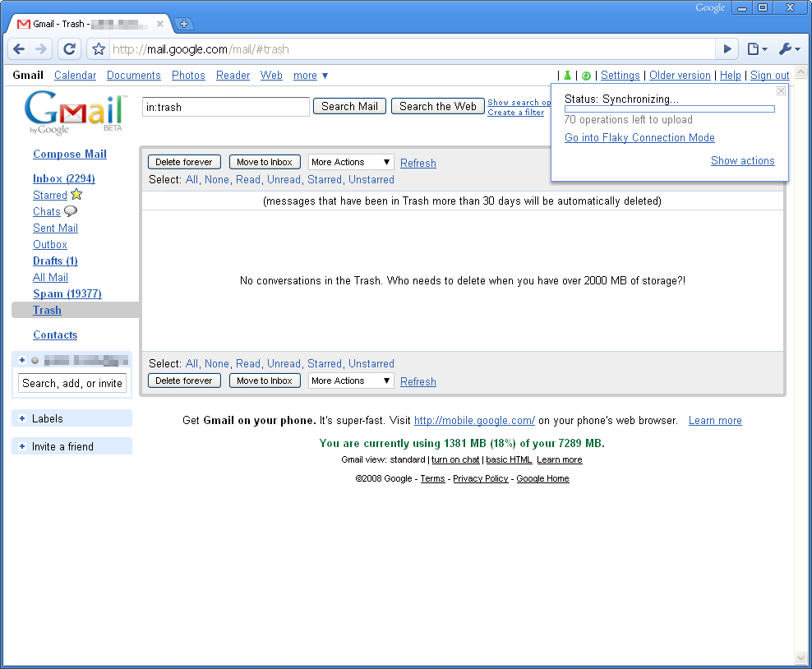Close the synchronizing status popup

point(781,91)
